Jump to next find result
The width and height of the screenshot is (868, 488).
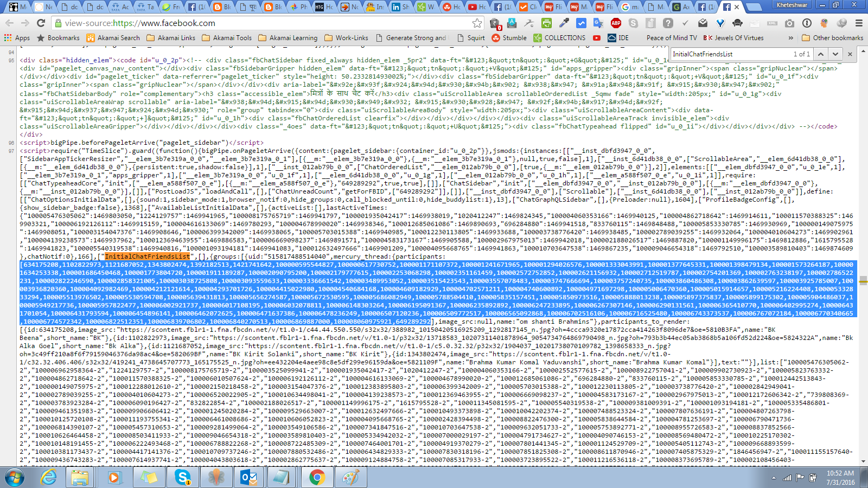[835, 54]
